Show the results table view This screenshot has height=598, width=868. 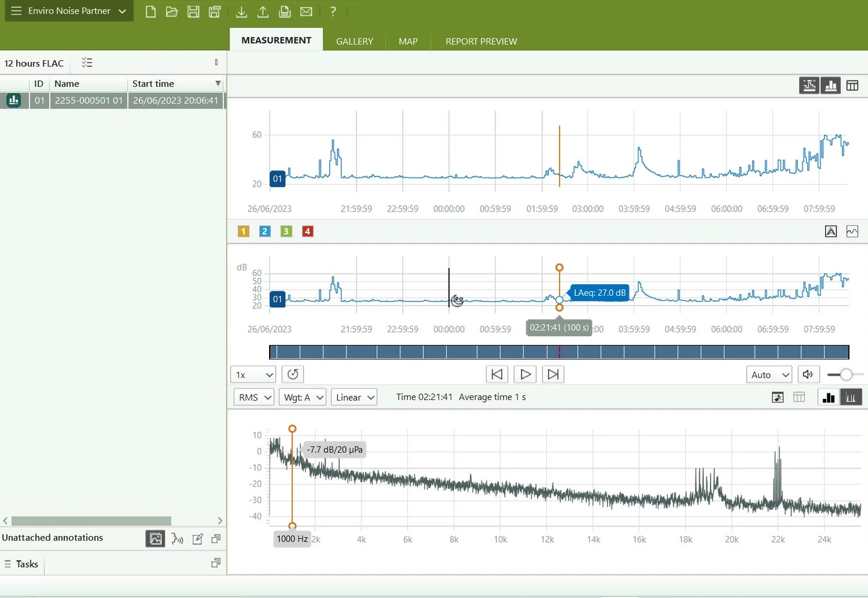(x=852, y=86)
